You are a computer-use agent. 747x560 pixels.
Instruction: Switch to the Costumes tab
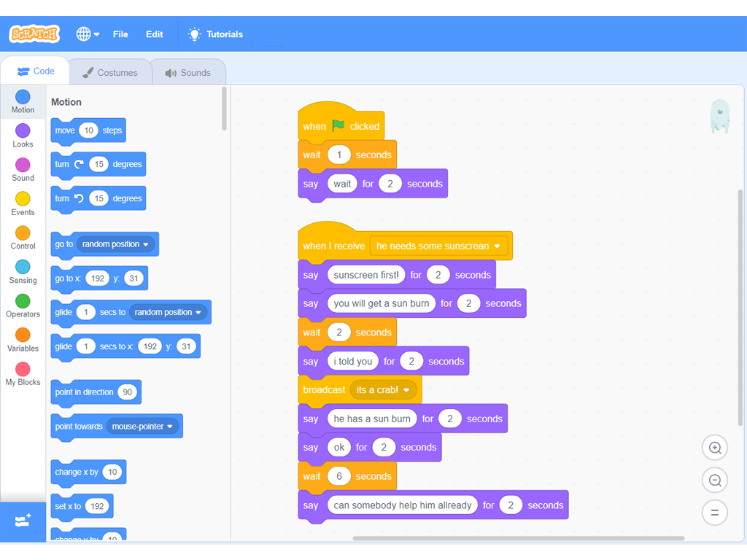tap(110, 72)
